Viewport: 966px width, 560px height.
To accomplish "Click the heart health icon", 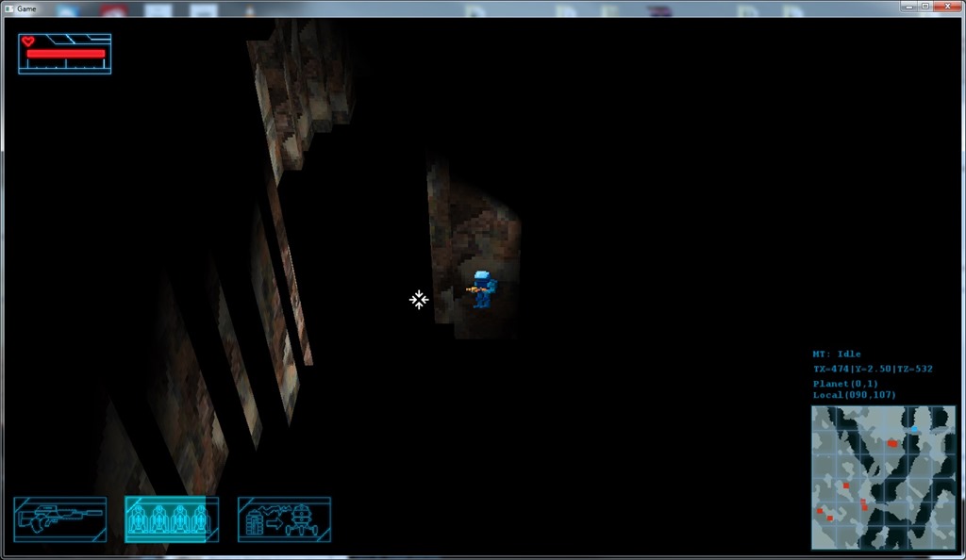I will [x=27, y=41].
